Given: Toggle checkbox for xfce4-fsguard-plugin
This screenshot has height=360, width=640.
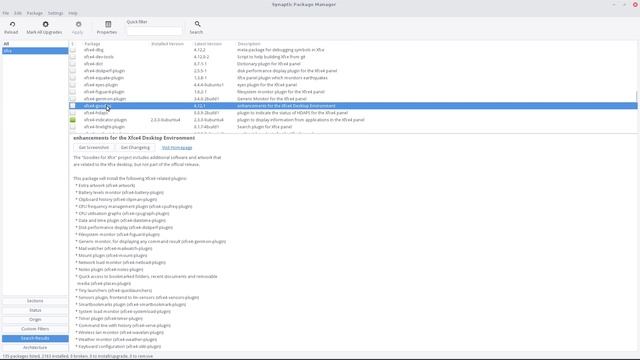Looking at the screenshot, I should point(73,92).
